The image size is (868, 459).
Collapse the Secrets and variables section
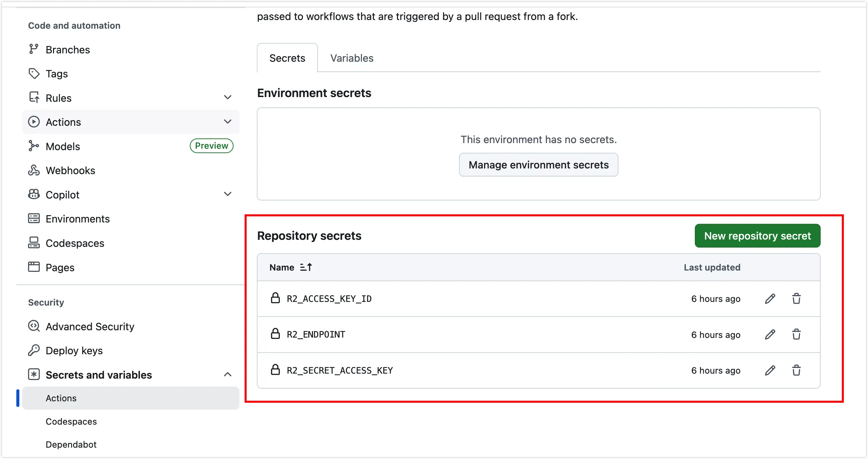tap(228, 374)
